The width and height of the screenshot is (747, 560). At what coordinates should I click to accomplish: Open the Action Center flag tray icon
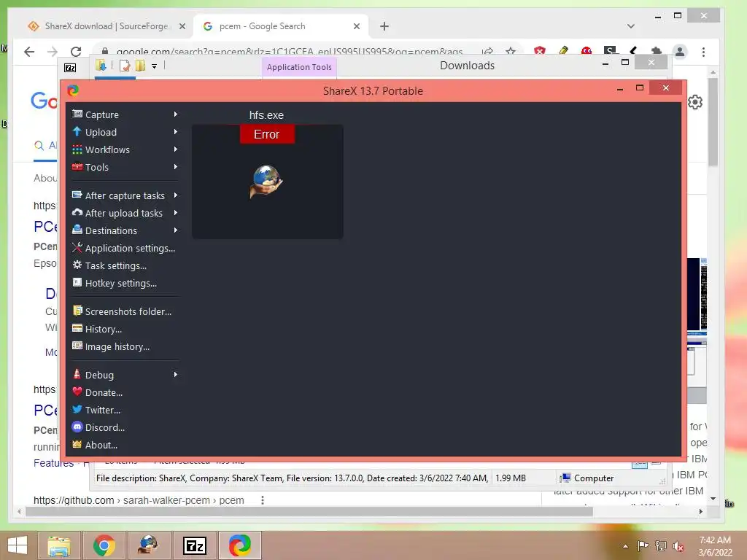pyautogui.click(x=643, y=545)
